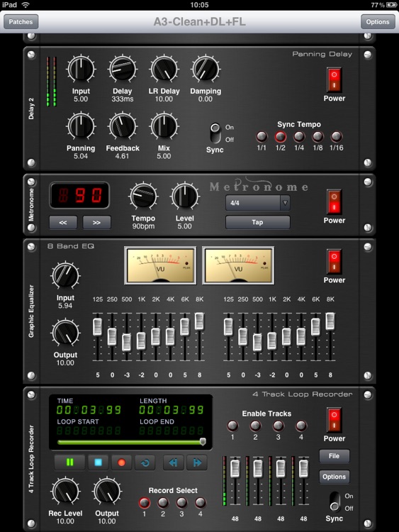Screen dimensions: 399x532
Task: Enable Track 1 in Enable Tracks
Action: (232, 426)
